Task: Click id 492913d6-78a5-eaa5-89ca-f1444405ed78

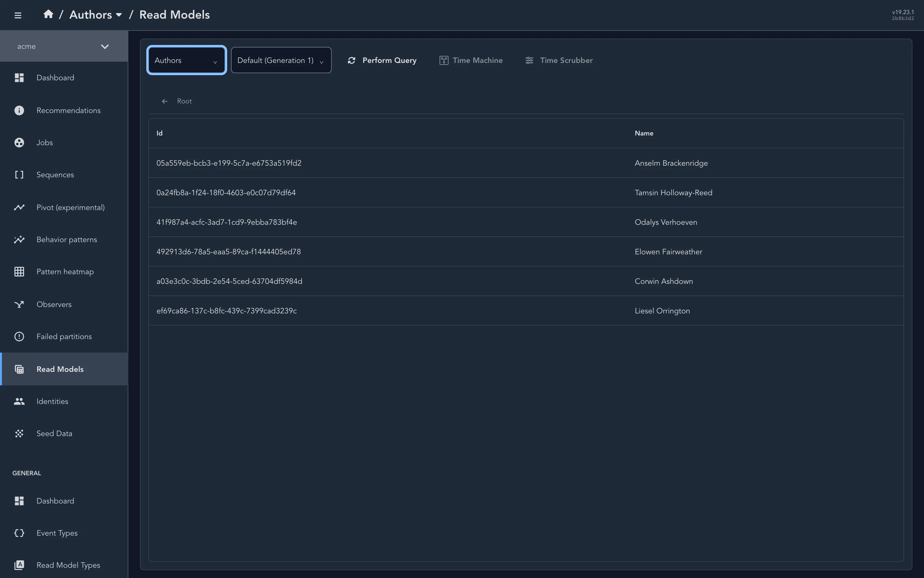Action: 228,252
